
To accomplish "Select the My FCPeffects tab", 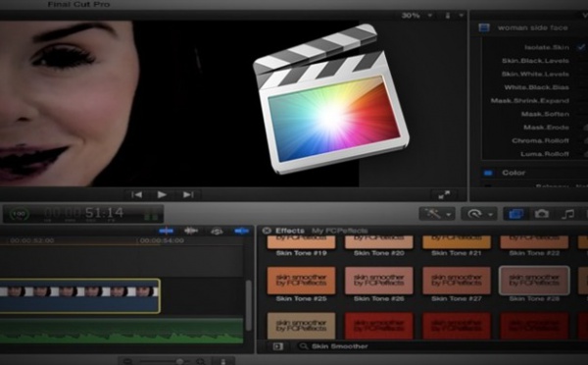I will (x=339, y=231).
